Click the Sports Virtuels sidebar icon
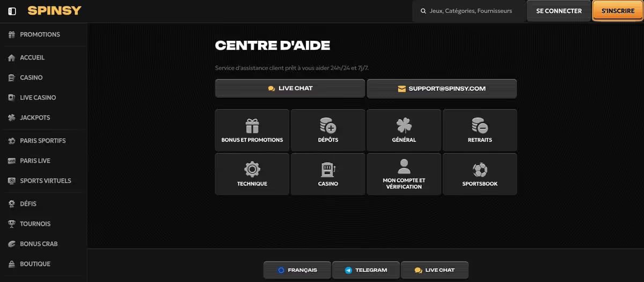Viewport: 644px width, 282px height. point(12,181)
